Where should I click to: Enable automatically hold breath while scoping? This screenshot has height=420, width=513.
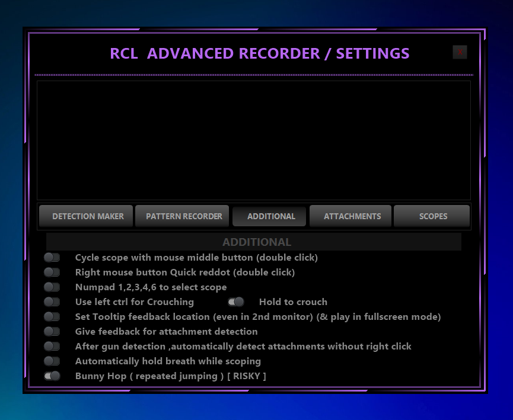[x=52, y=361]
